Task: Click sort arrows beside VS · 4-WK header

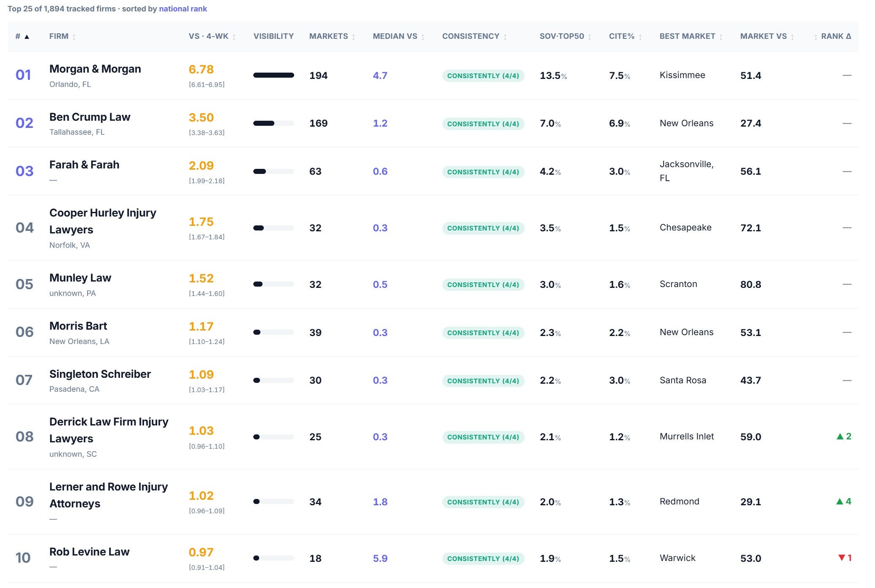Action: (234, 37)
